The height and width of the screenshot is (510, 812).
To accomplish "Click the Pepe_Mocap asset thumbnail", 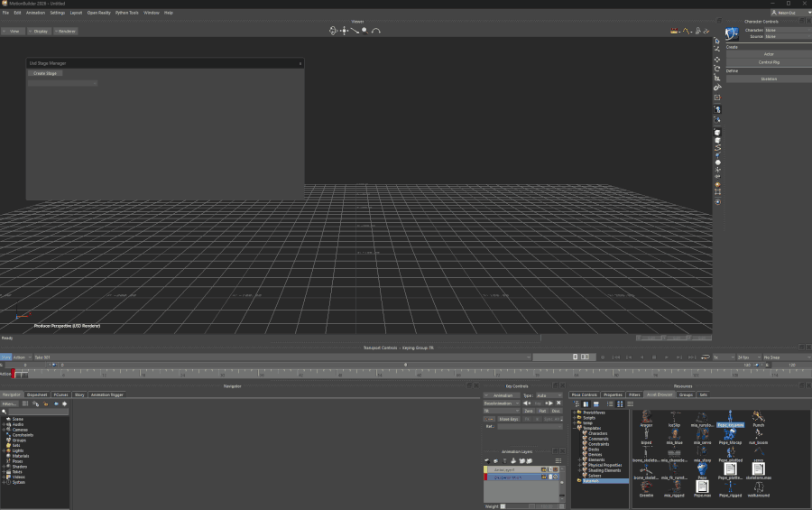I will [730, 433].
